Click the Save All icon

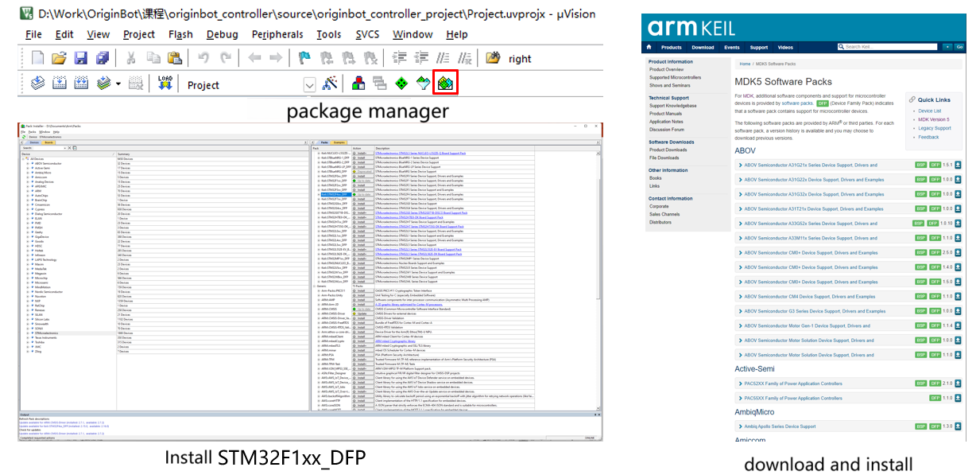pyautogui.click(x=103, y=58)
